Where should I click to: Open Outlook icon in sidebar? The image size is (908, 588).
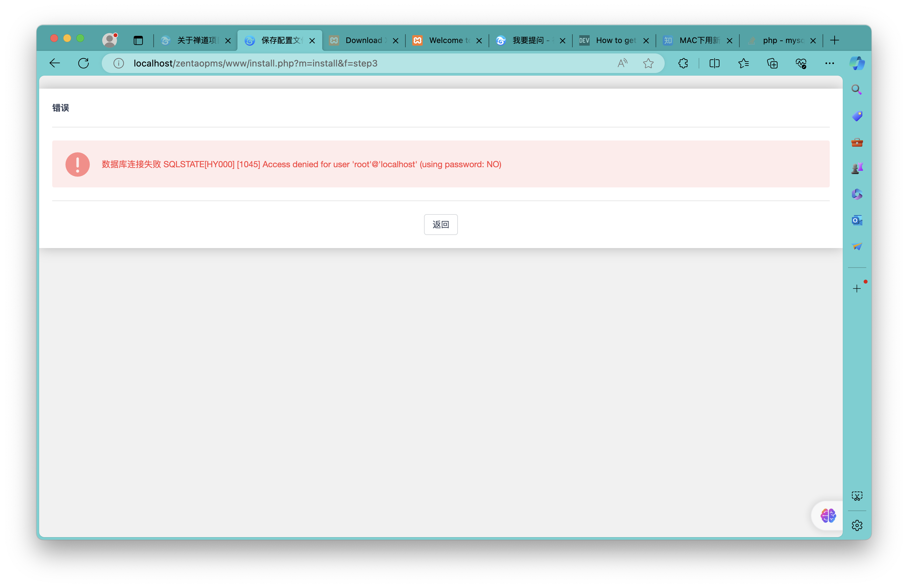(856, 220)
